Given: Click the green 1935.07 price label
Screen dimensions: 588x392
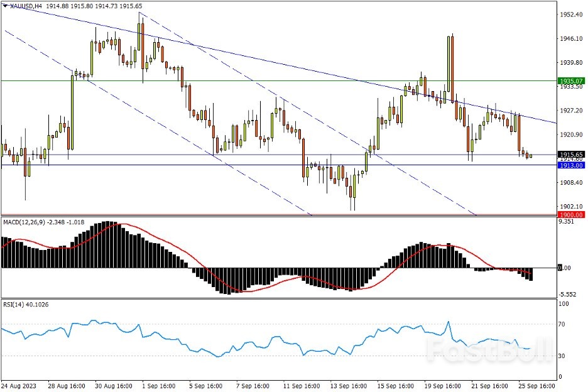Looking at the screenshot, I should [570, 81].
